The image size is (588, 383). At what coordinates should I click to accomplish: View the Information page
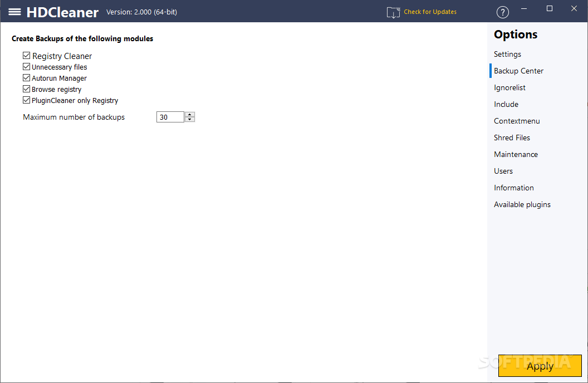pyautogui.click(x=514, y=188)
